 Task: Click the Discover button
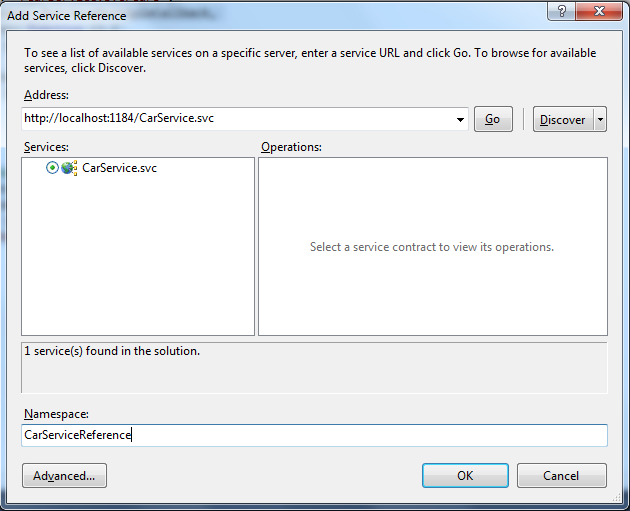click(563, 119)
